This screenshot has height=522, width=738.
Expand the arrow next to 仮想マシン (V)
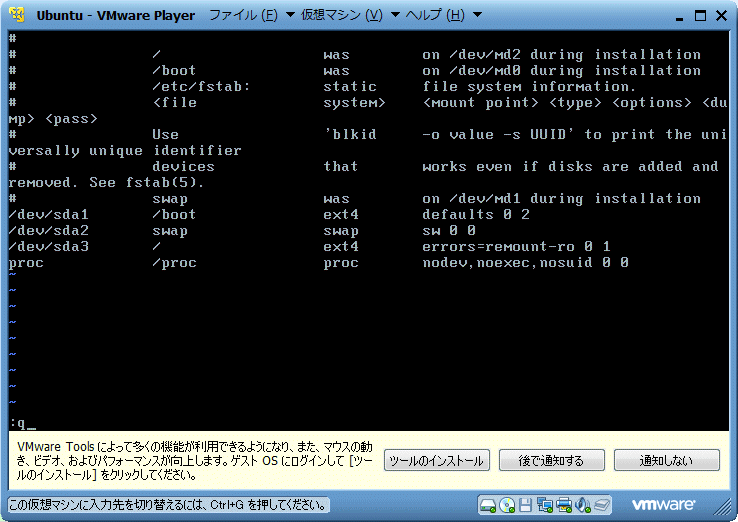point(394,15)
